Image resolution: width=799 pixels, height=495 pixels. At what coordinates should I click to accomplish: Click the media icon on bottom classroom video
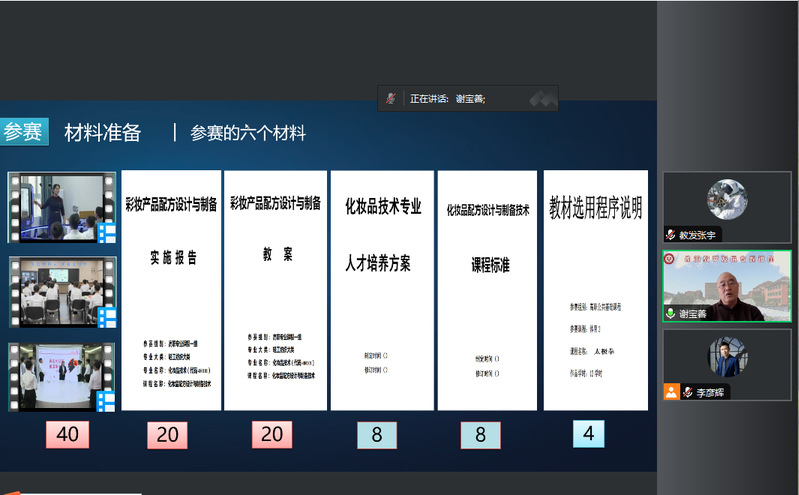tap(107, 401)
